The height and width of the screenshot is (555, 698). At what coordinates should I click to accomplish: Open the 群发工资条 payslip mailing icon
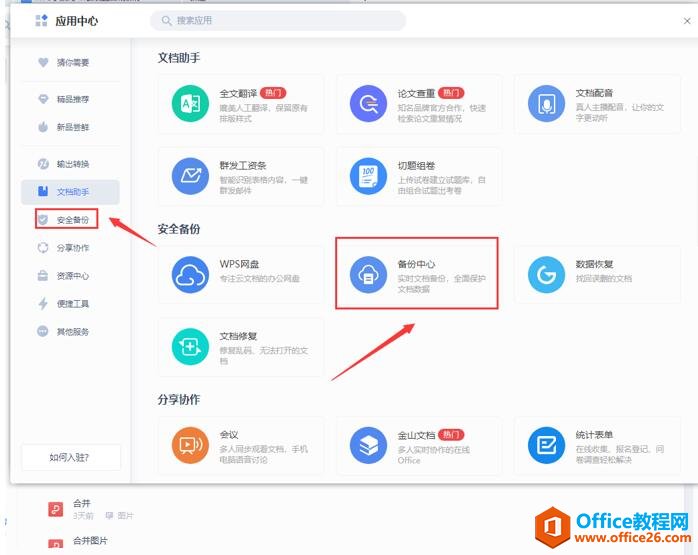191,176
